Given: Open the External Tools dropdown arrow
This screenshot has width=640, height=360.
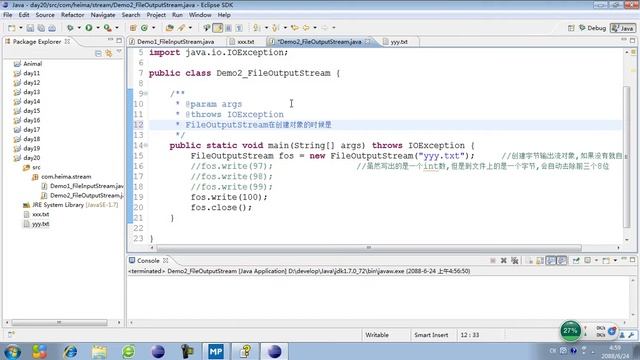Looking at the screenshot, I should click(117, 28).
